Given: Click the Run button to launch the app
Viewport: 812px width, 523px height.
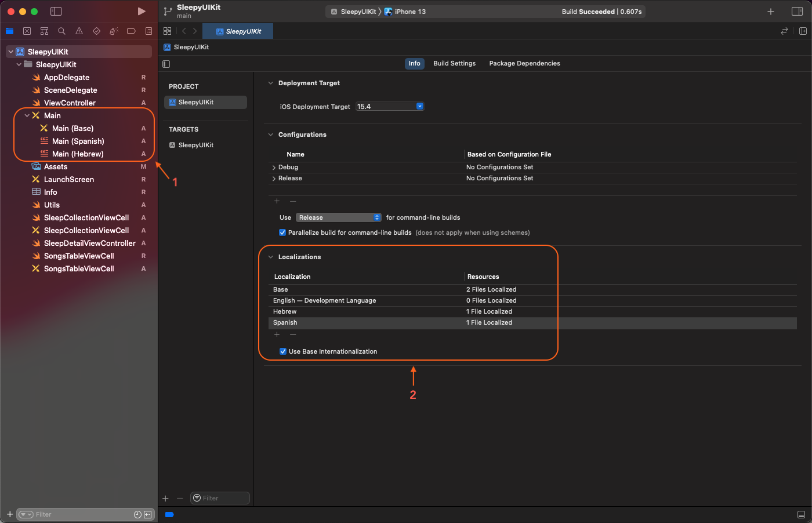Looking at the screenshot, I should (x=141, y=10).
